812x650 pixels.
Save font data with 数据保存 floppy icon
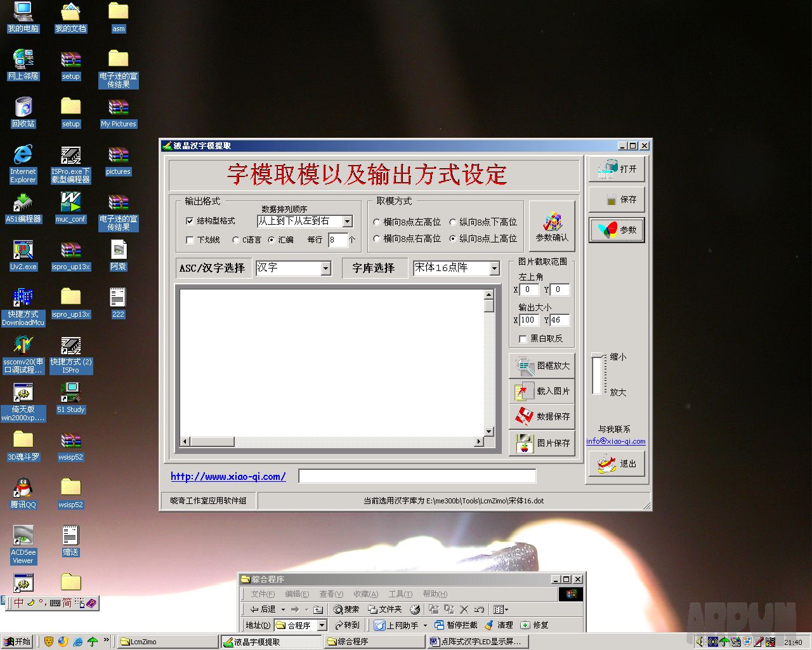523,417
